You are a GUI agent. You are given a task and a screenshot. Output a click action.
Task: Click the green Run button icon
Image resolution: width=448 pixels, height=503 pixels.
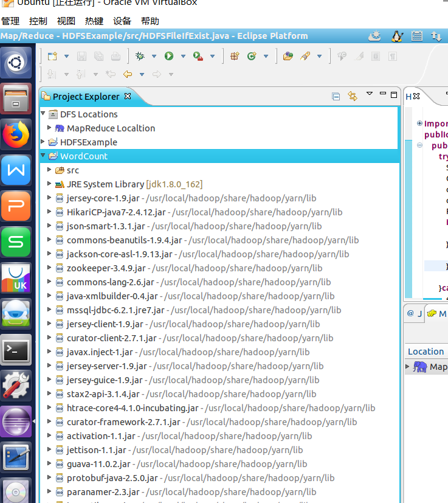(168, 56)
